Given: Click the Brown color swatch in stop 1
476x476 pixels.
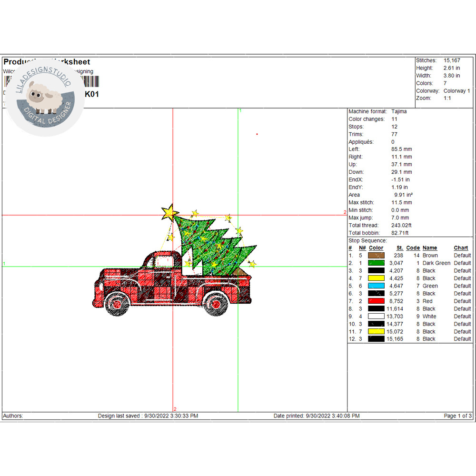Looking at the screenshot, I should pos(376,255).
